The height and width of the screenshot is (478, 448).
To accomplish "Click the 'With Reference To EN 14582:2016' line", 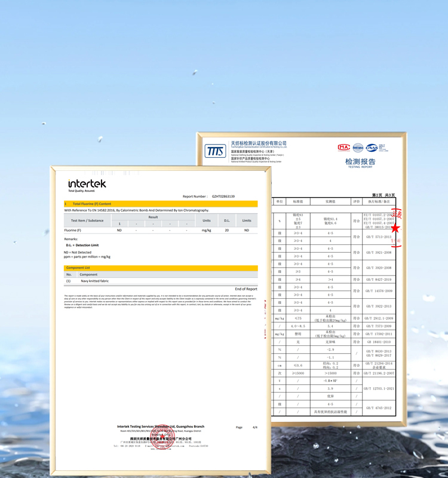I will click(137, 210).
